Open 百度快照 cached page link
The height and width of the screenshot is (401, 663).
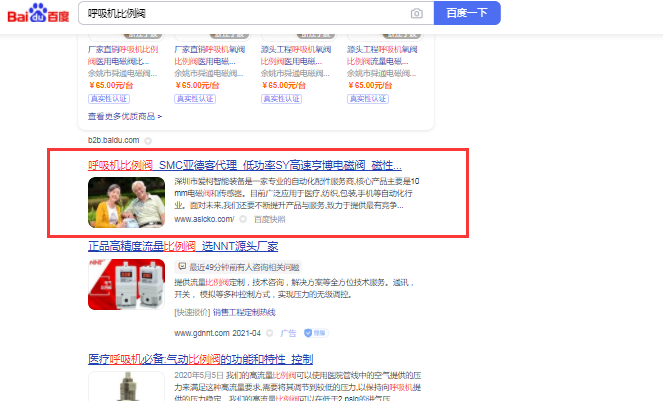coord(269,220)
